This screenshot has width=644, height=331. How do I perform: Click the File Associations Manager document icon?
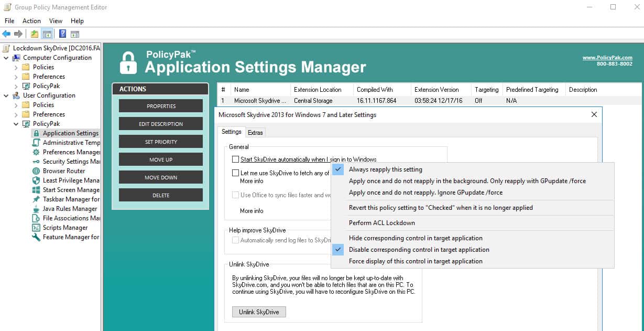[x=36, y=218]
